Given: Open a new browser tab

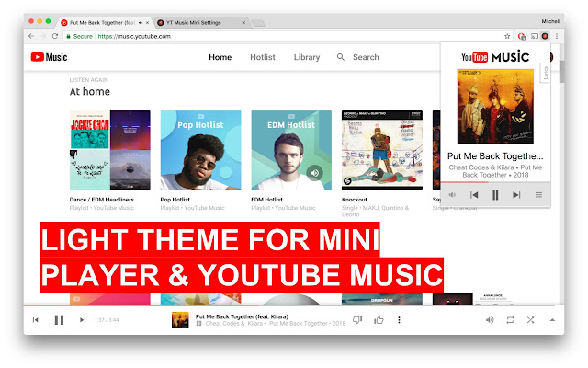Looking at the screenshot, I should pos(257,23).
